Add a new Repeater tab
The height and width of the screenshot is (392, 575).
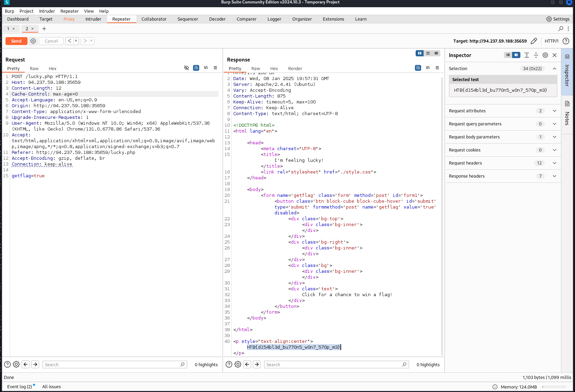coord(44,29)
